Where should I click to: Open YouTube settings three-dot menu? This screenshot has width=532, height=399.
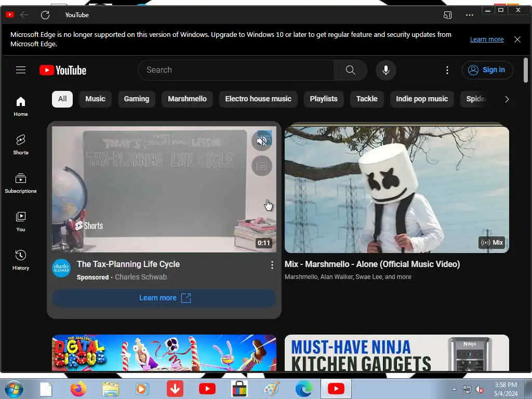coord(447,70)
